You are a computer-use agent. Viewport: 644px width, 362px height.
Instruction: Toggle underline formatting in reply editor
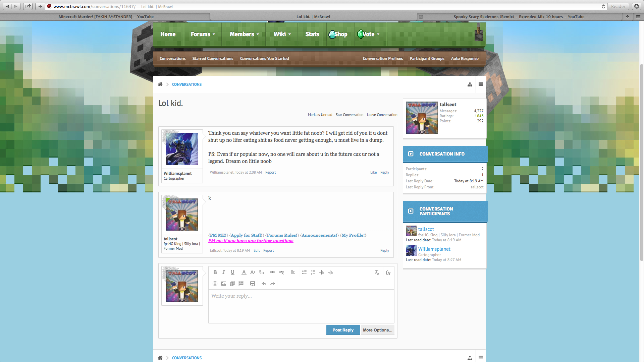pos(232,272)
